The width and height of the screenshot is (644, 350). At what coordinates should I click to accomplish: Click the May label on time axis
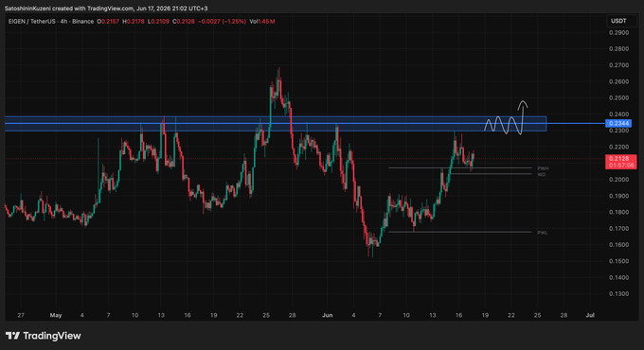point(56,316)
